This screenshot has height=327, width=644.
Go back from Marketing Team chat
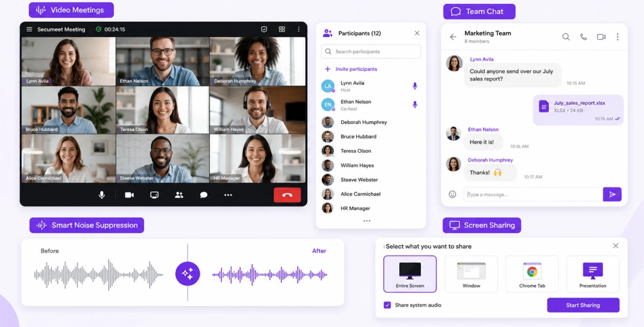[453, 37]
